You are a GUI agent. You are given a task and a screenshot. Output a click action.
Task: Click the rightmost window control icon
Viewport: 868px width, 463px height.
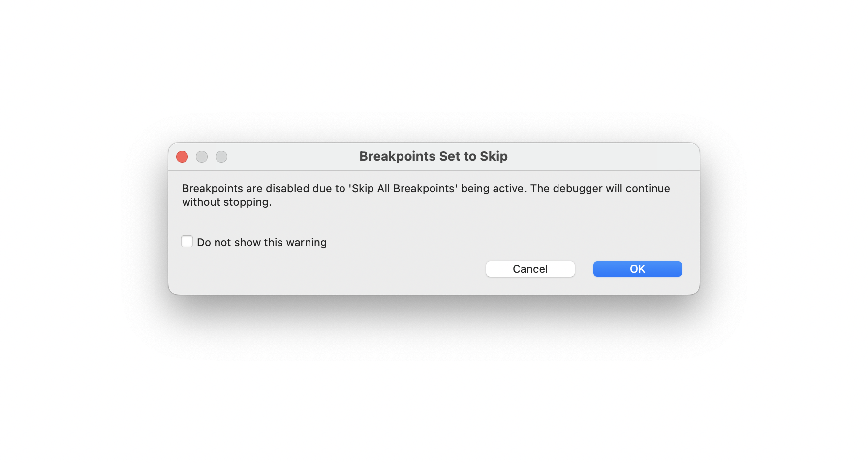[221, 157]
